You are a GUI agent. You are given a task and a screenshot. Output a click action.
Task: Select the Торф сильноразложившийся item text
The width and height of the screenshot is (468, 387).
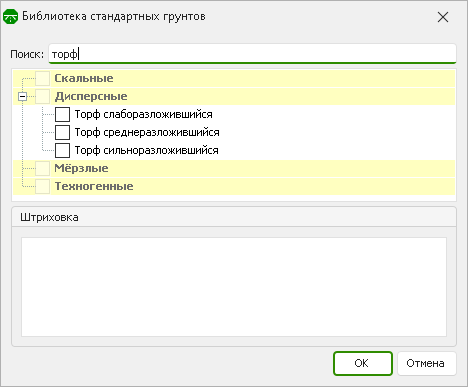pyautogui.click(x=147, y=150)
